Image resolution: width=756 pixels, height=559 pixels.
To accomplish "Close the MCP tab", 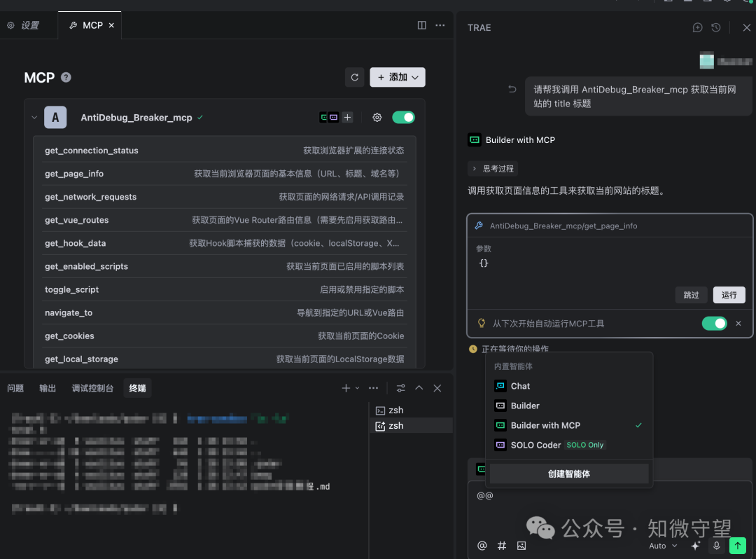I will 111,25.
